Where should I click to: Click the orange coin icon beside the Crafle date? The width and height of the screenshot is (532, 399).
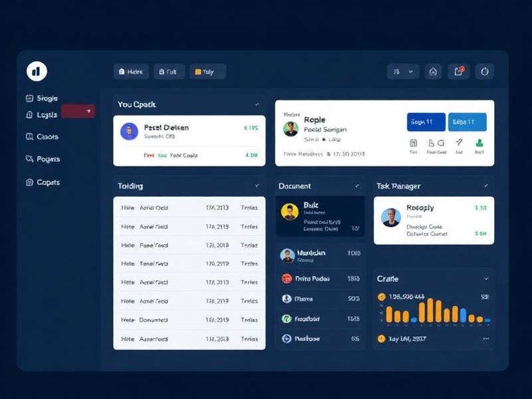(381, 338)
